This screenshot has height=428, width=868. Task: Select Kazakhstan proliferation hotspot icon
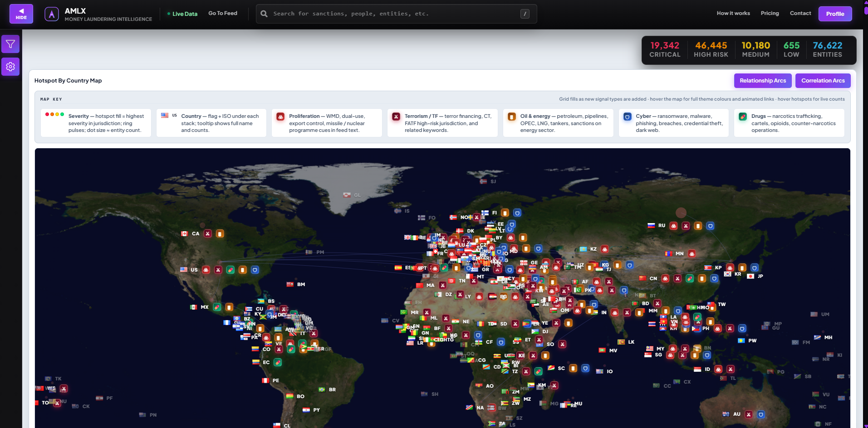605,249
